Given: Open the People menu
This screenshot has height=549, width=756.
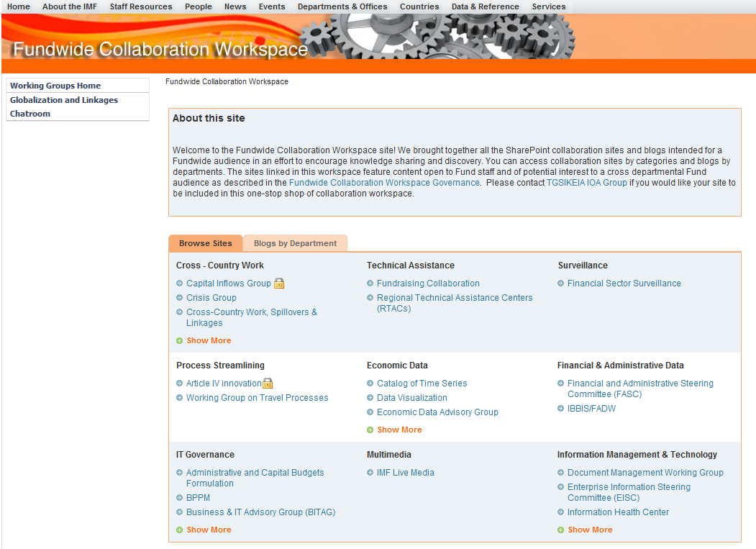Looking at the screenshot, I should [198, 6].
